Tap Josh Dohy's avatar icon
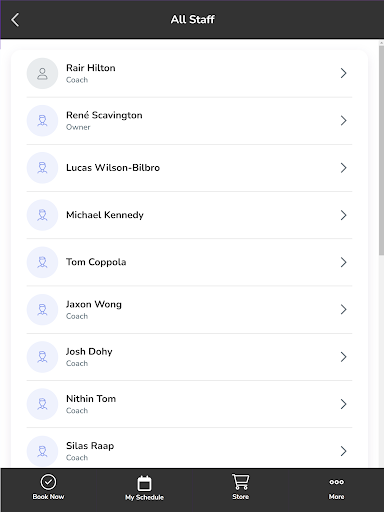 tap(42, 357)
